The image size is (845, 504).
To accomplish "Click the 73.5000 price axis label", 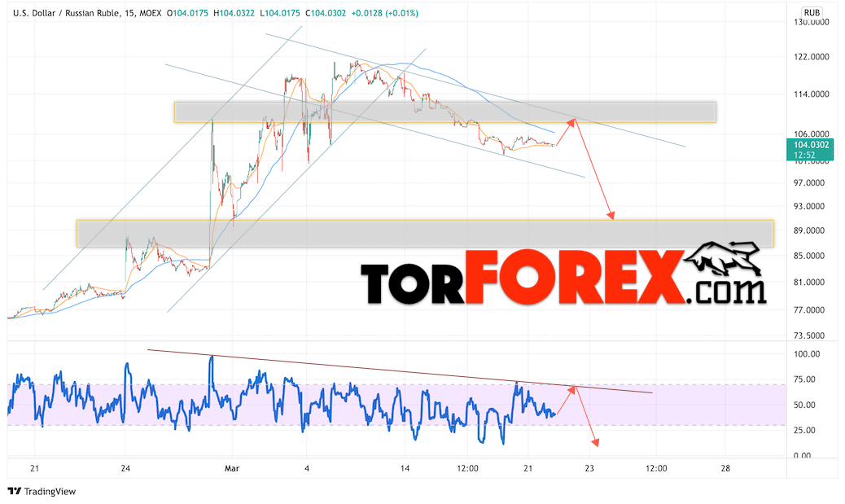I will pyautogui.click(x=809, y=335).
